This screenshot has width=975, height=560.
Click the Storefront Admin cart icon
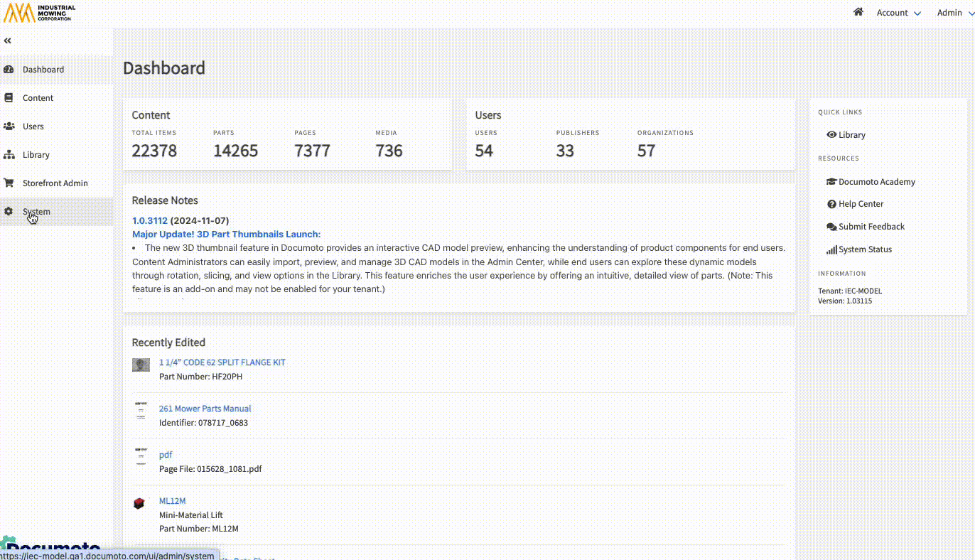coord(9,183)
